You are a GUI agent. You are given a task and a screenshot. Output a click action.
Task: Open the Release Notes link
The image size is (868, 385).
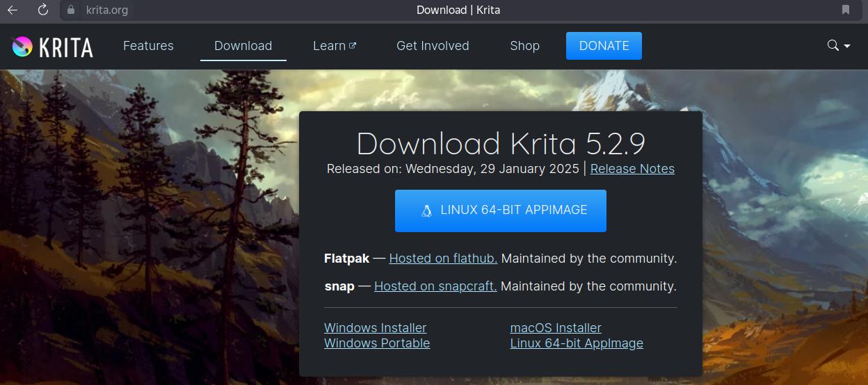coord(632,169)
